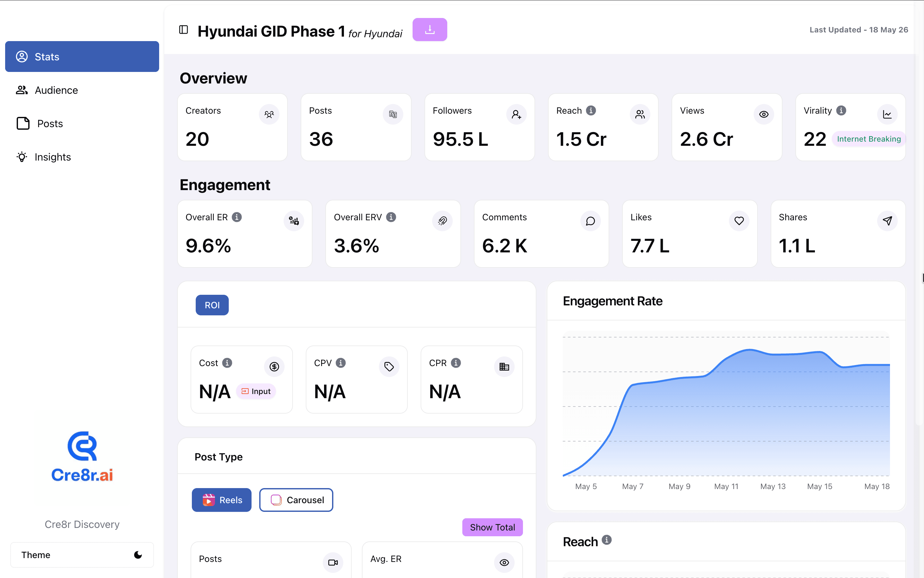This screenshot has width=924, height=578.
Task: Toggle the dark mode Theme switch
Action: pos(82,555)
